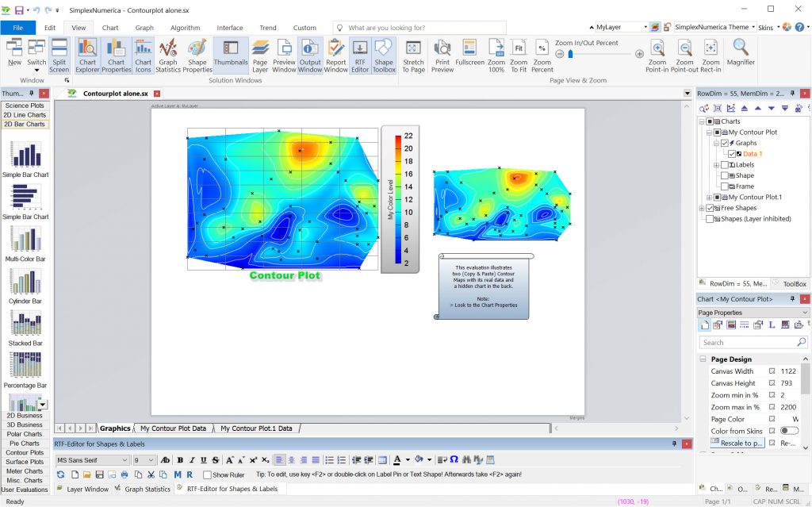Select the Contour Plots category
This screenshot has height=507, width=812.
click(25, 452)
